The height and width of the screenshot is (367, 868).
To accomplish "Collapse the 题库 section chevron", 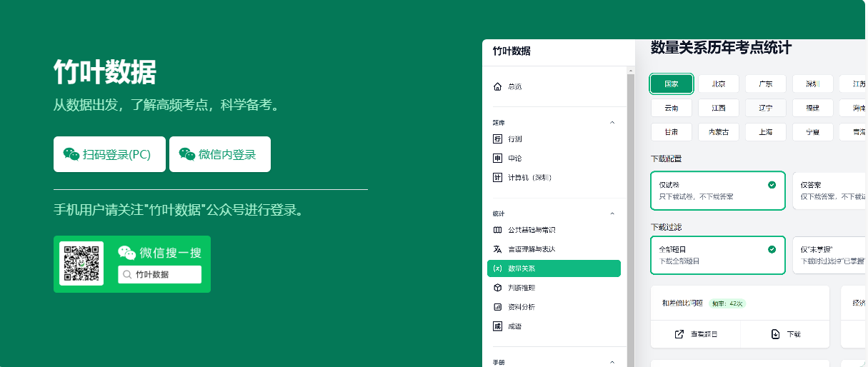I will coord(612,122).
